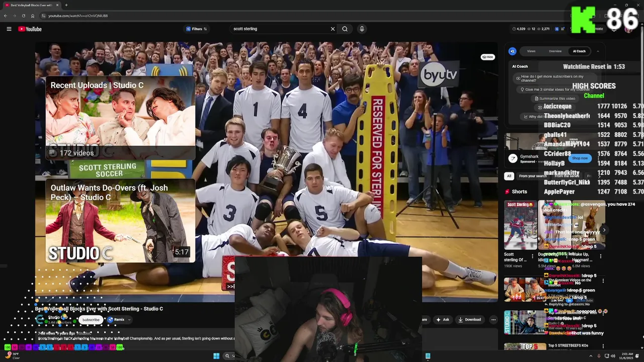Screen dimensions: 644x362
Task: Open Windows Start menu on the taskbar
Action: pyautogui.click(x=216, y=356)
